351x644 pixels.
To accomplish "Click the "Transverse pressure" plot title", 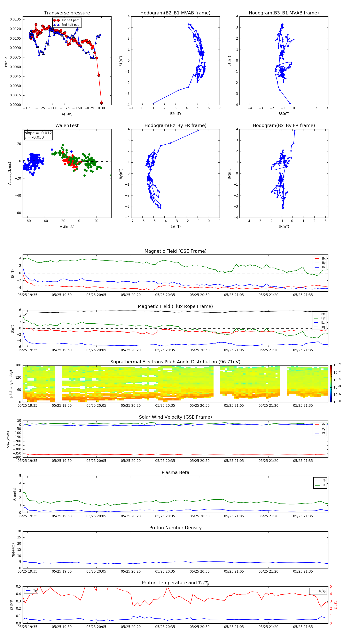I will point(67,13).
